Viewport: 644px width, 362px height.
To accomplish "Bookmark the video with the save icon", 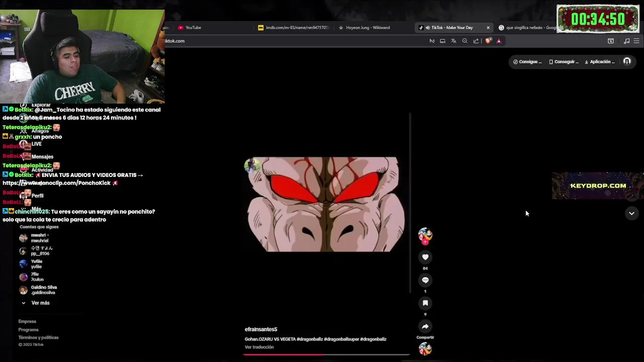I will tap(425, 303).
